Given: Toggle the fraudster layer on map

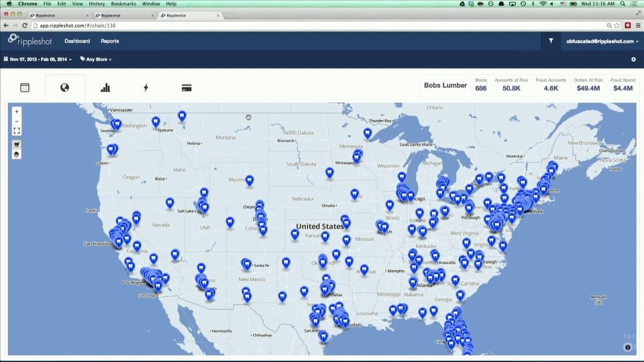Looking at the screenshot, I should coord(16,154).
